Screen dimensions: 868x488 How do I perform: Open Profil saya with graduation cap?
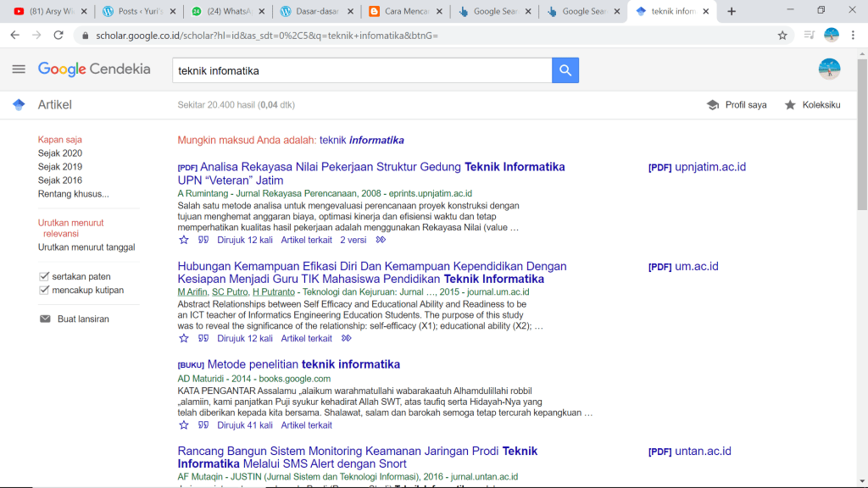coord(737,105)
